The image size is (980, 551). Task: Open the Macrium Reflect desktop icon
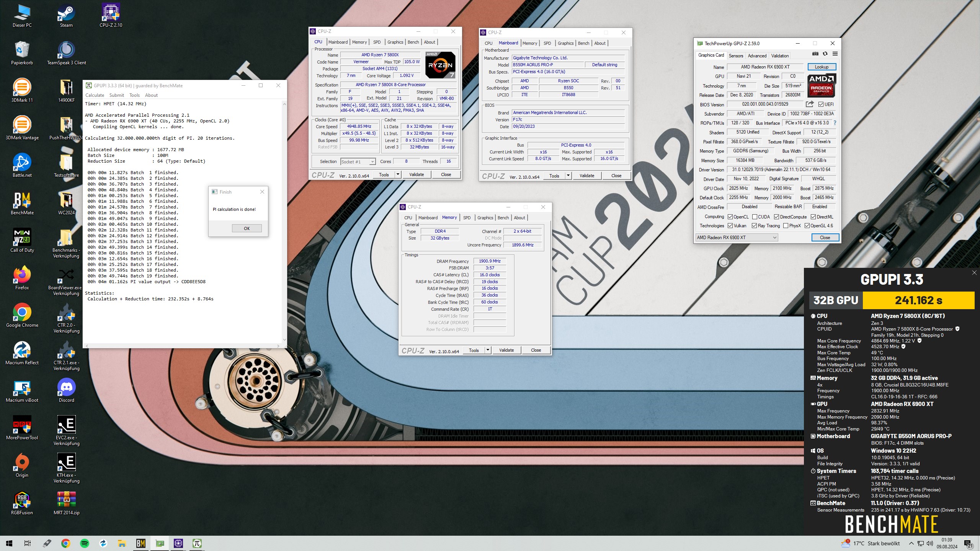pos(22,354)
